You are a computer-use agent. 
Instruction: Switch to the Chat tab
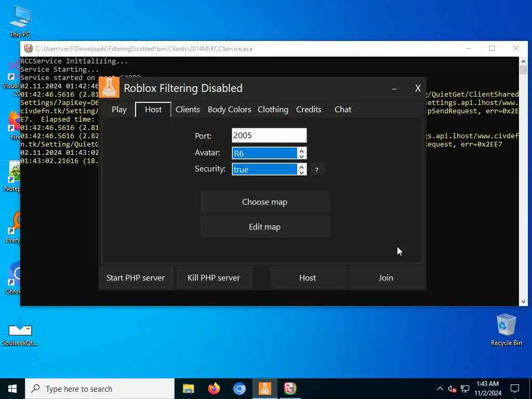(343, 110)
